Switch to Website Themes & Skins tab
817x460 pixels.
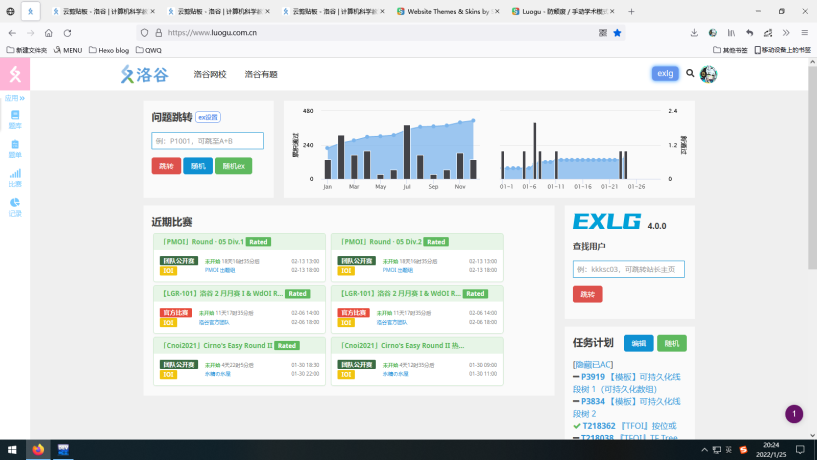tap(448, 11)
